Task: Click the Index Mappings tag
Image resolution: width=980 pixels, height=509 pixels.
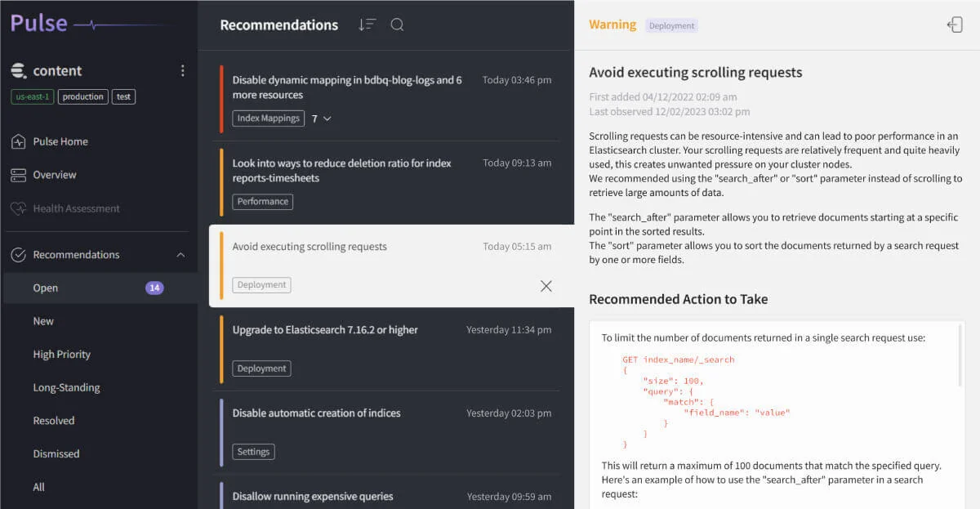Action: (x=268, y=118)
